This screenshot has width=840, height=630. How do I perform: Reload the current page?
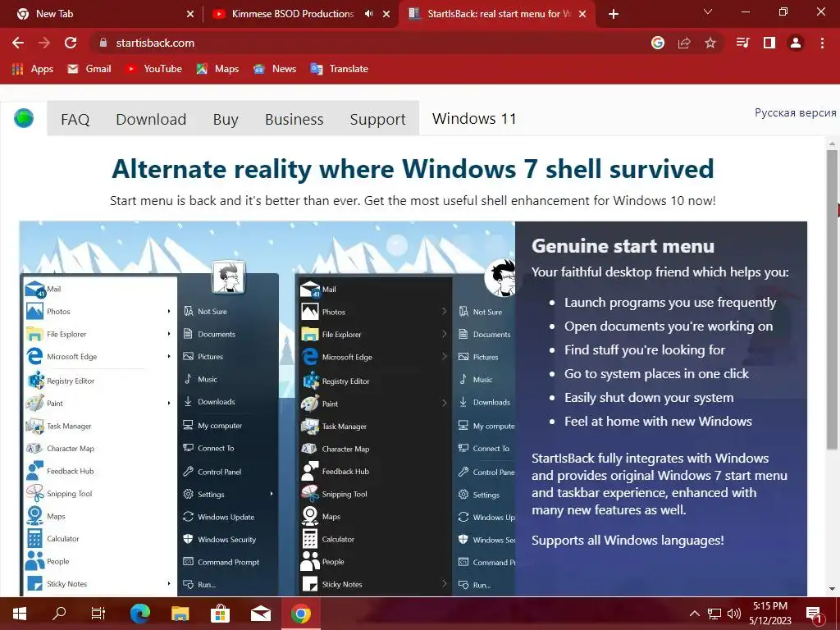point(71,43)
